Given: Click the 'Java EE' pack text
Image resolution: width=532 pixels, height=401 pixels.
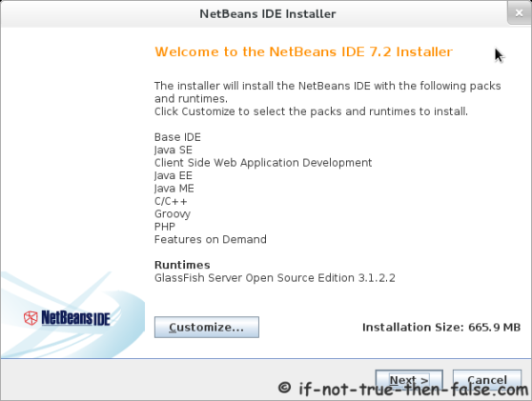Looking at the screenshot, I should [x=173, y=175].
